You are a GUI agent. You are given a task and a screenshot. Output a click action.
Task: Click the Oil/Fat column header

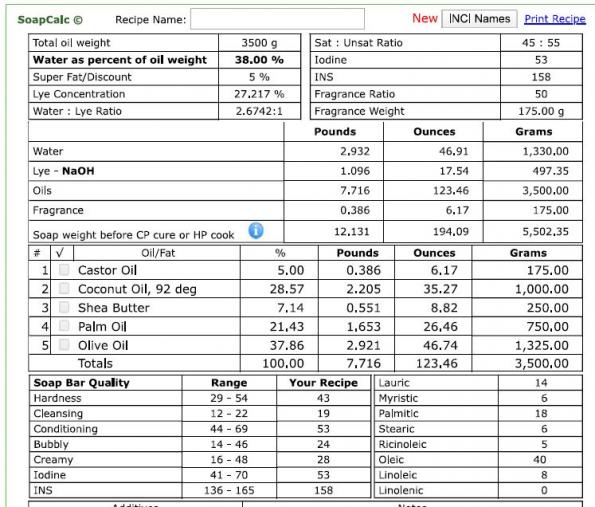(158, 253)
